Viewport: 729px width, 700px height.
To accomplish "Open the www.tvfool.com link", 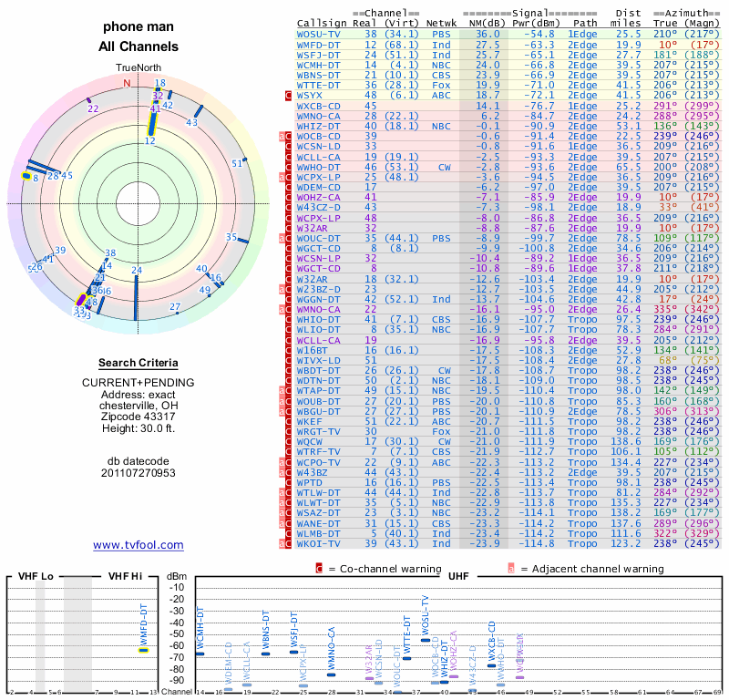I will point(138,545).
